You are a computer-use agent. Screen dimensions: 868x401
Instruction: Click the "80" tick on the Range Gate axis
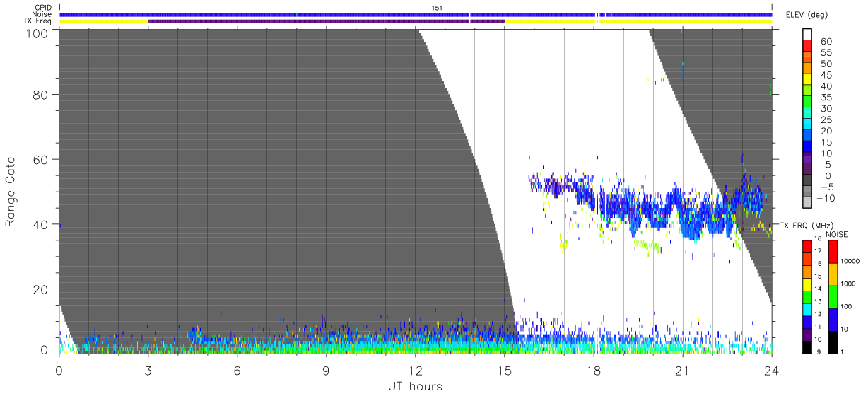(39, 94)
